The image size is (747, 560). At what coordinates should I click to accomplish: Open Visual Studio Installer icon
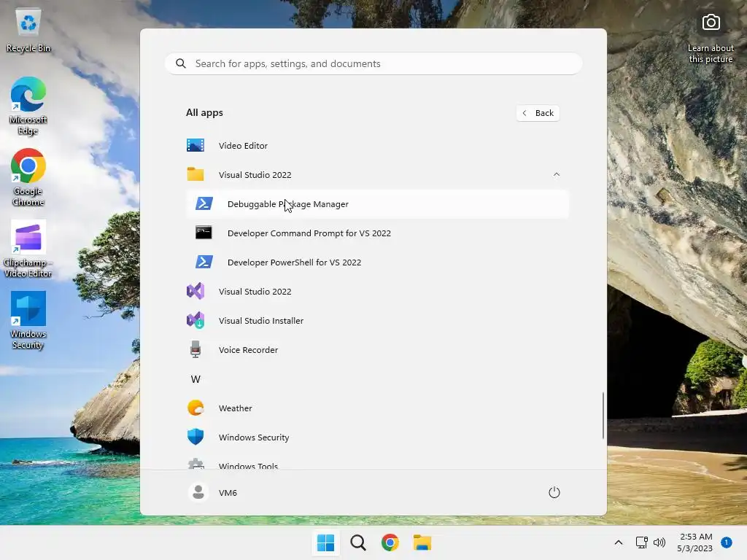pos(196,320)
